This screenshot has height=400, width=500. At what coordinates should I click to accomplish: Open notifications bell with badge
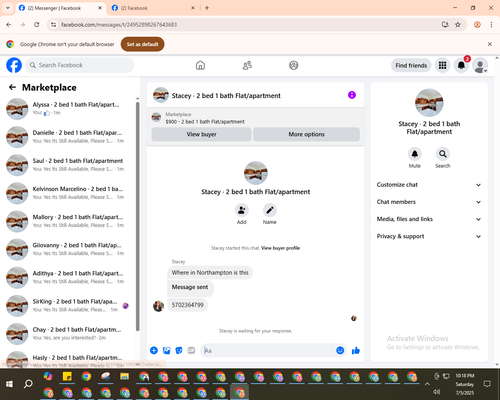click(461, 65)
